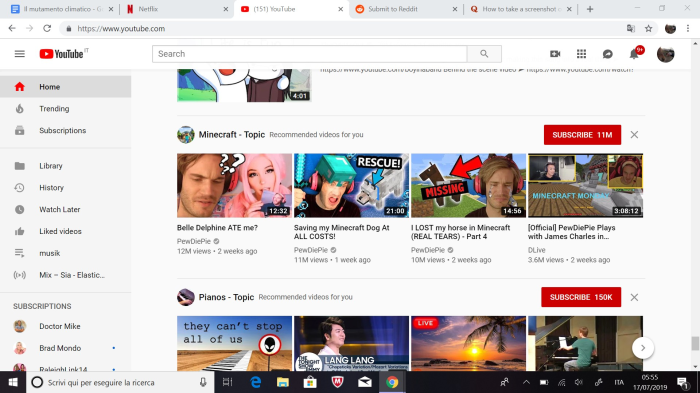700x393 pixels.
Task: Click the volume icon in system tray
Action: (x=579, y=382)
